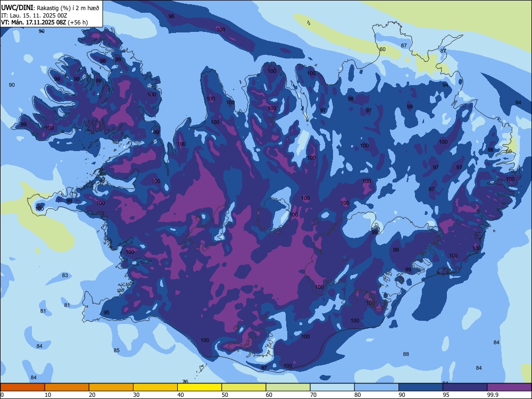This screenshot has height=399, width=532.
Task: Click the '88' humidity value over the sea
Action: pos(406,354)
